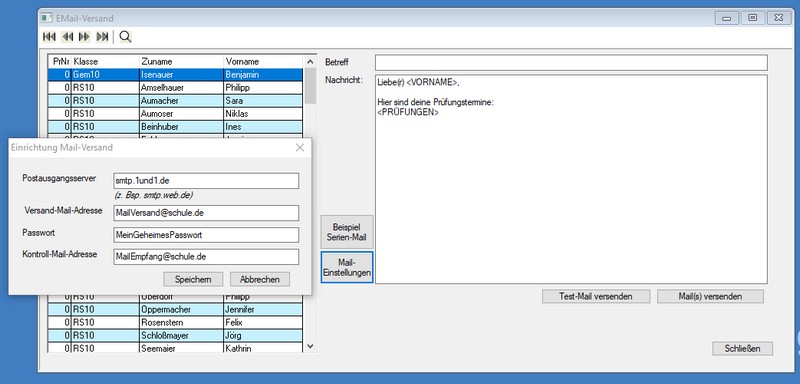Viewport: 800px width, 384px height.
Task: Select the Aumoser row
Action: pyautogui.click(x=176, y=114)
